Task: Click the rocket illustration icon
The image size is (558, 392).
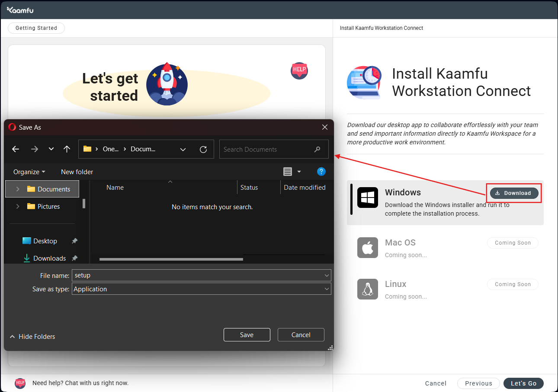Action: point(167,84)
